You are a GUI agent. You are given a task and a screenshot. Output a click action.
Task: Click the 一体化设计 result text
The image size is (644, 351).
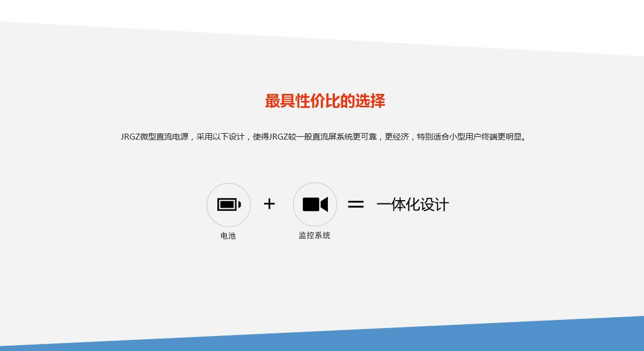pos(412,204)
